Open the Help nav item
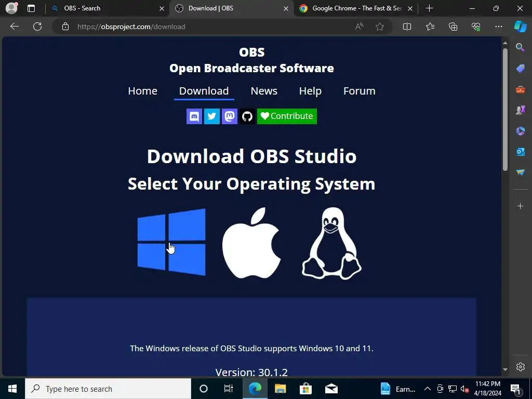The height and width of the screenshot is (399, 532). pyautogui.click(x=310, y=91)
